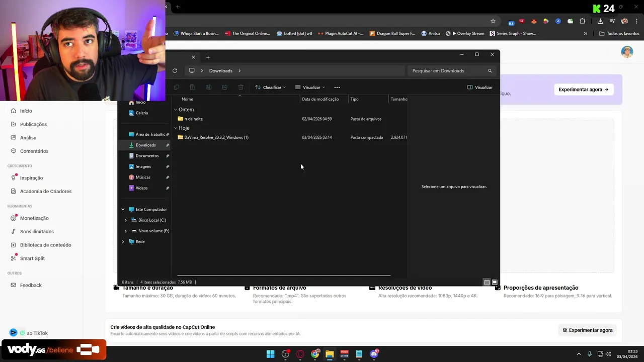Click the Share icon in Explorer toolbar

(x=224, y=87)
